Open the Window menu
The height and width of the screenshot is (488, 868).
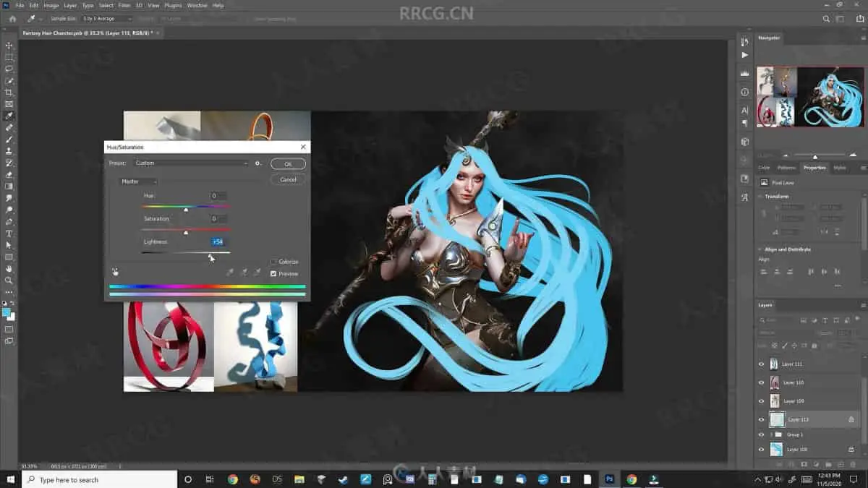coord(197,5)
